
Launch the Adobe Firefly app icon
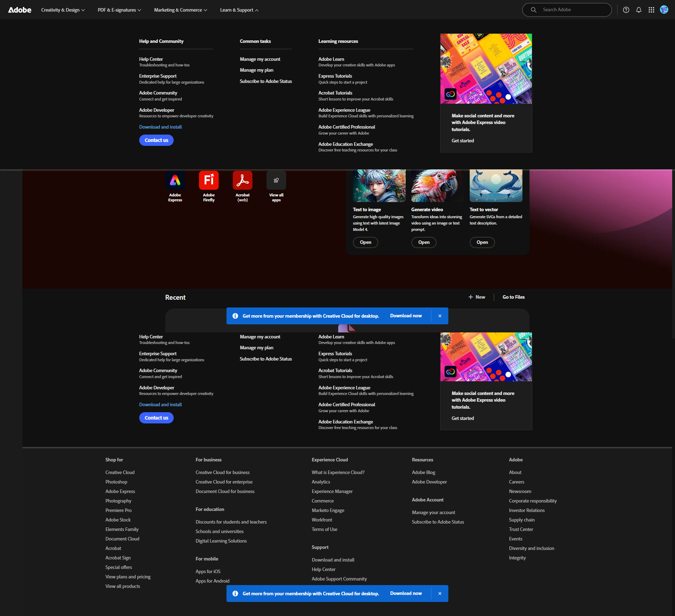pos(209,180)
